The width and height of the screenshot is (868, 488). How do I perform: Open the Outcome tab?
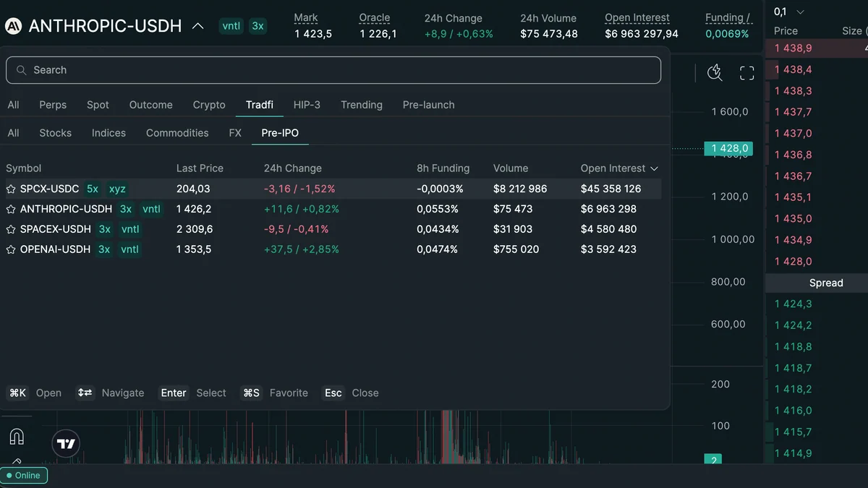150,105
